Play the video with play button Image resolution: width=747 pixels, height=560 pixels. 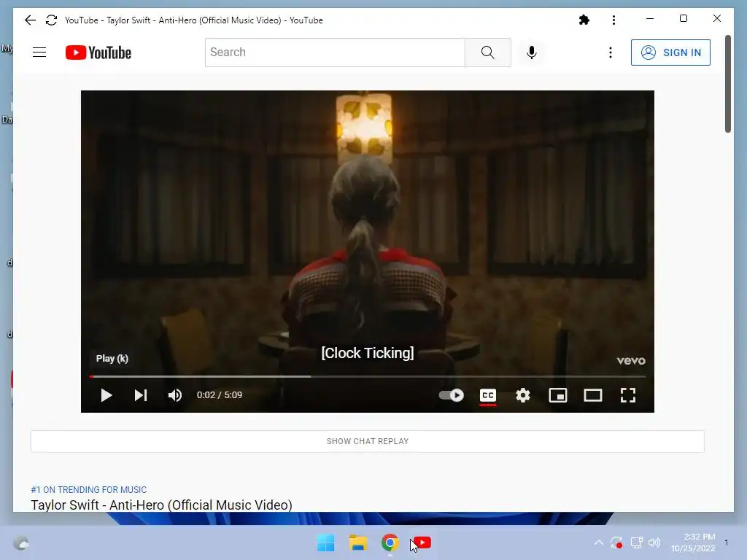[107, 395]
